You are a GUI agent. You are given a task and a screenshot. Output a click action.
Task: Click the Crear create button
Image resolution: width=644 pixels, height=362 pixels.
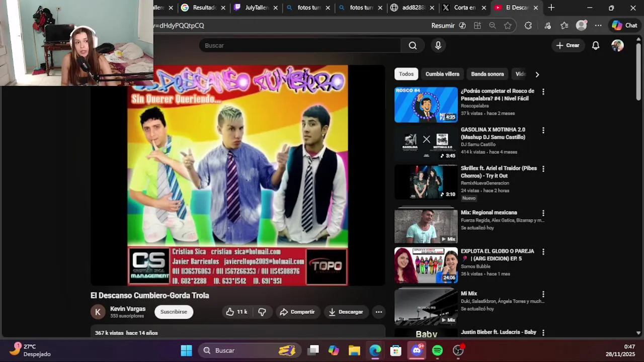(568, 45)
